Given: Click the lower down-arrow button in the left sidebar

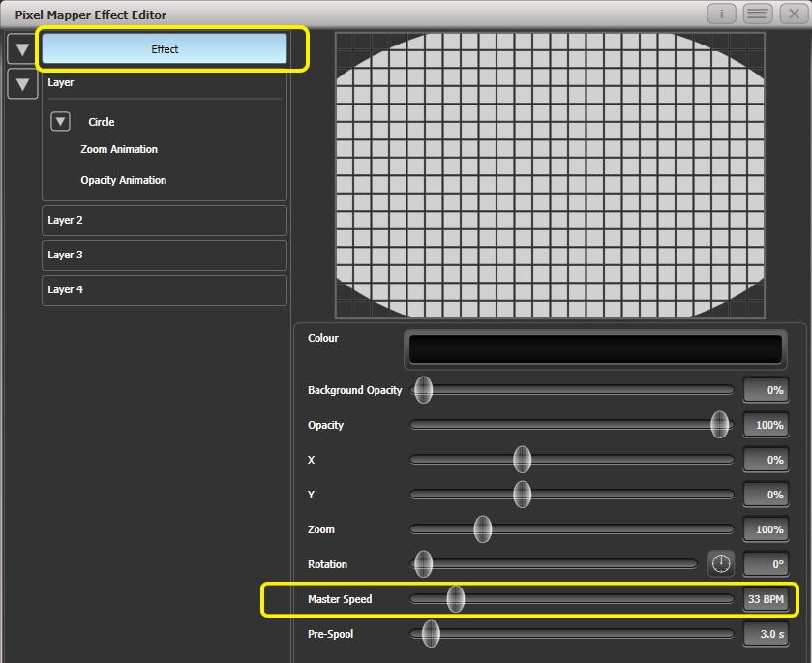Looking at the screenshot, I should tap(20, 84).
